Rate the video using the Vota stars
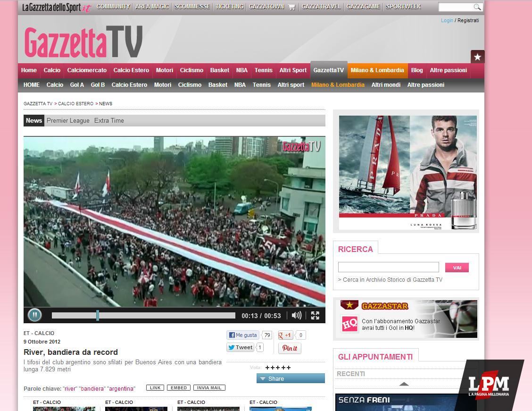Viewport: 532px width, 411px height. 278,368
